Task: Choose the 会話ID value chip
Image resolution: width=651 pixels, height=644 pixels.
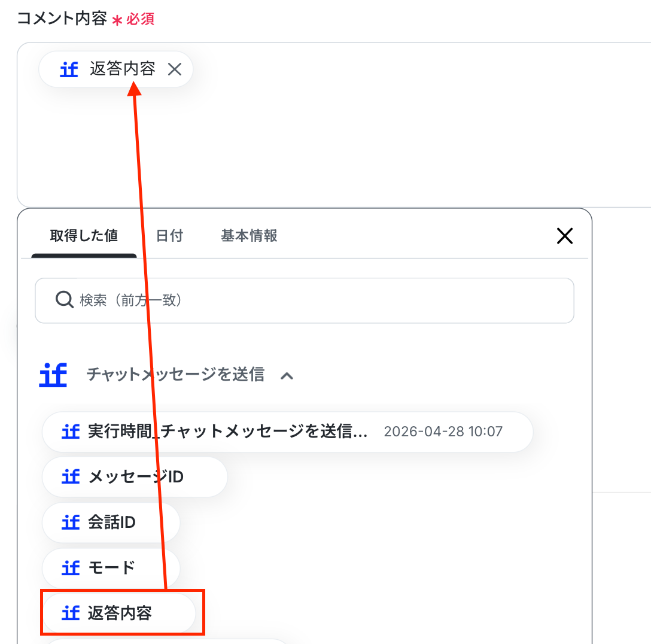Action: (x=111, y=523)
